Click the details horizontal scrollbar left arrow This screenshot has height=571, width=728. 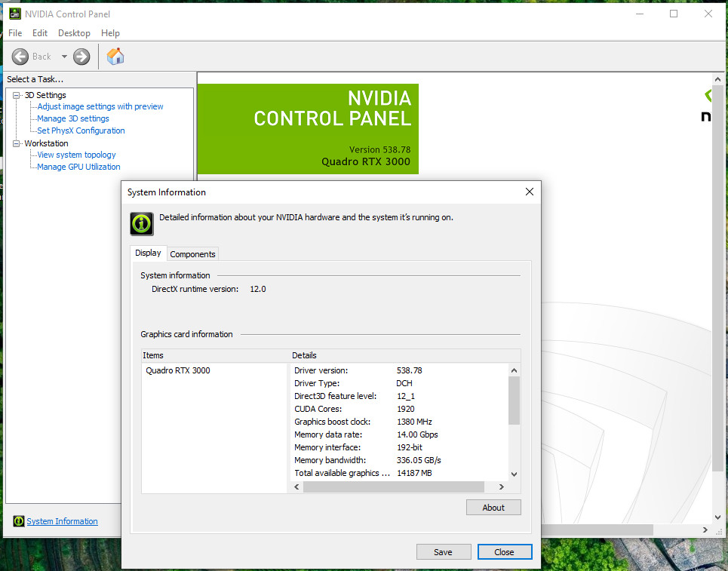296,487
